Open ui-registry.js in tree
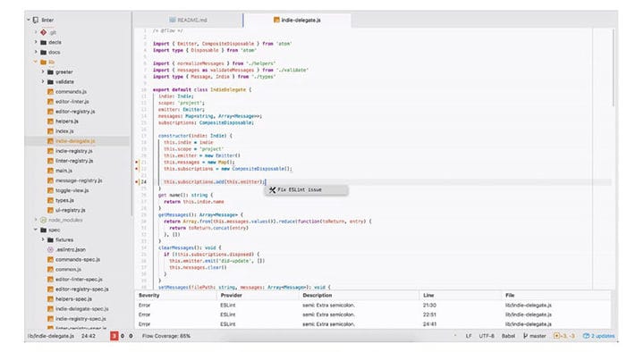 pos(71,210)
